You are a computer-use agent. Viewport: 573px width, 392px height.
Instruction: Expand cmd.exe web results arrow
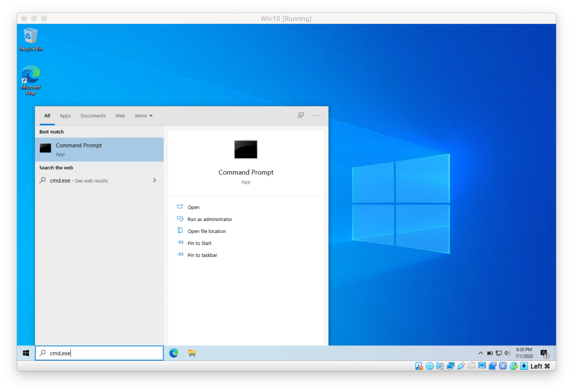[x=155, y=180]
